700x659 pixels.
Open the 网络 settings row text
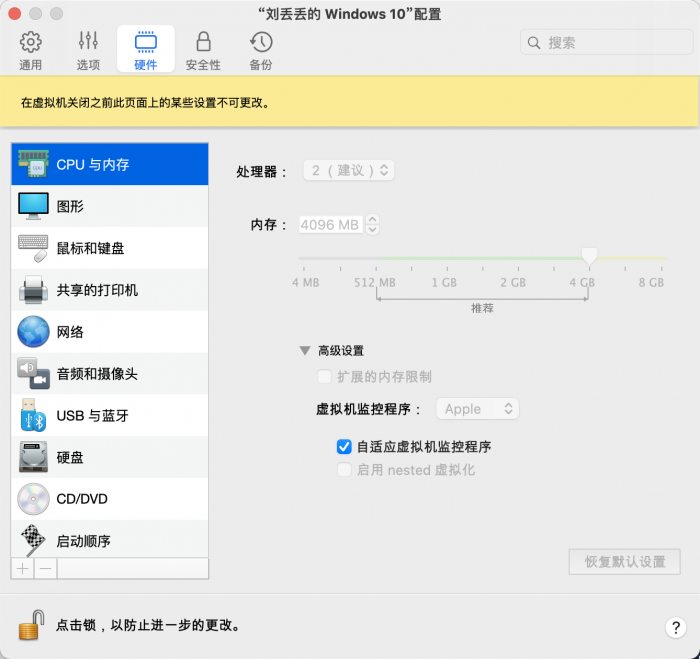click(x=70, y=332)
